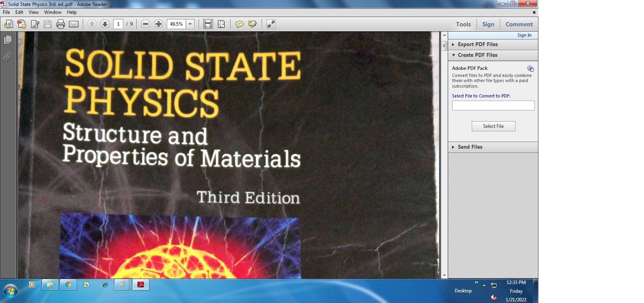644x303 pixels.
Task: Click the document scrollbar down arrow
Action: tap(445, 275)
